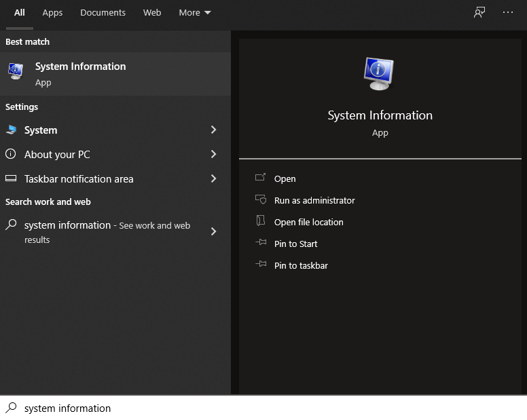
Task: Click the feedback person icon at top right
Action: tap(479, 13)
